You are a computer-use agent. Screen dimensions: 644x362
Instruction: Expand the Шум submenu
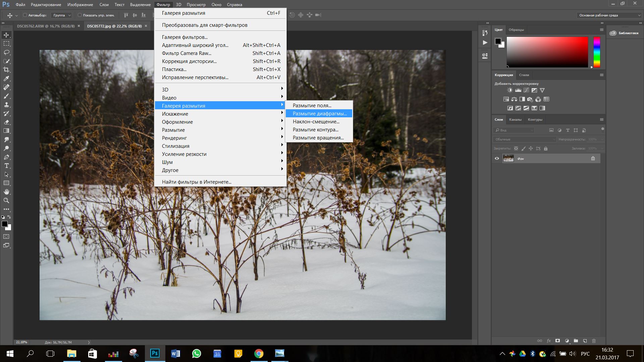tap(220, 162)
